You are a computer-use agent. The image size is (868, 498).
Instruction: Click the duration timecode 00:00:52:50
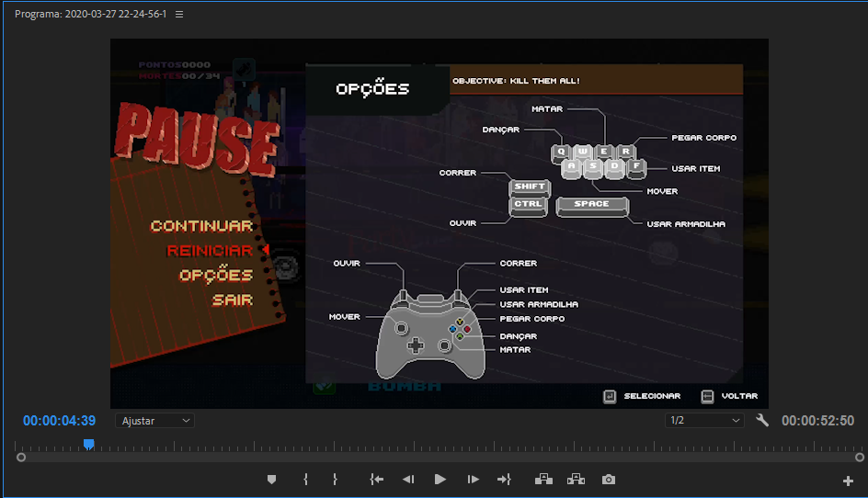(x=817, y=421)
